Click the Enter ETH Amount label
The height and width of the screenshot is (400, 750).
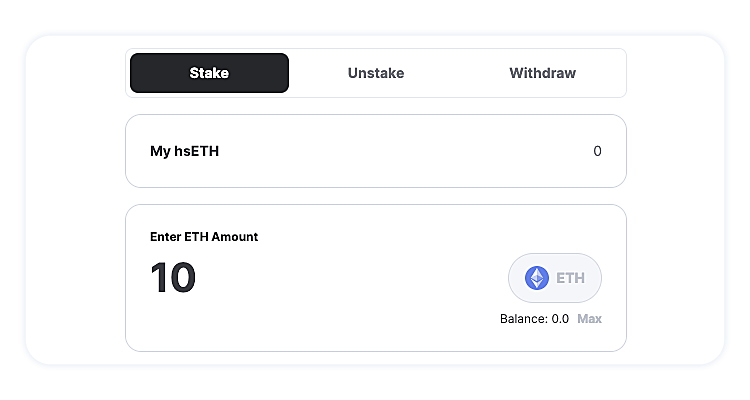point(204,237)
